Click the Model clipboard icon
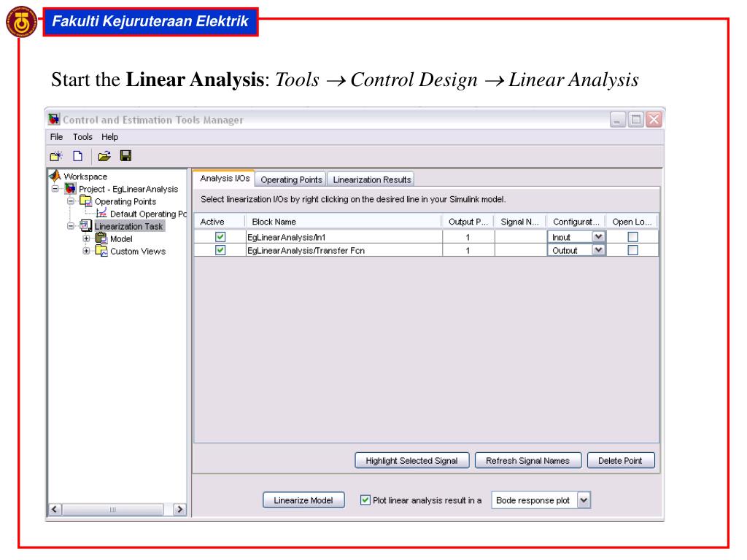The image size is (747, 560). (x=101, y=238)
